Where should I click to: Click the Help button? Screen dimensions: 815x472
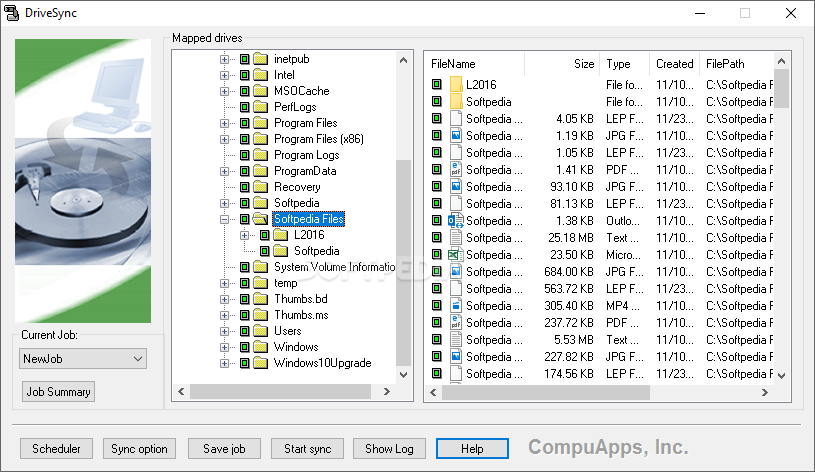[472, 449]
